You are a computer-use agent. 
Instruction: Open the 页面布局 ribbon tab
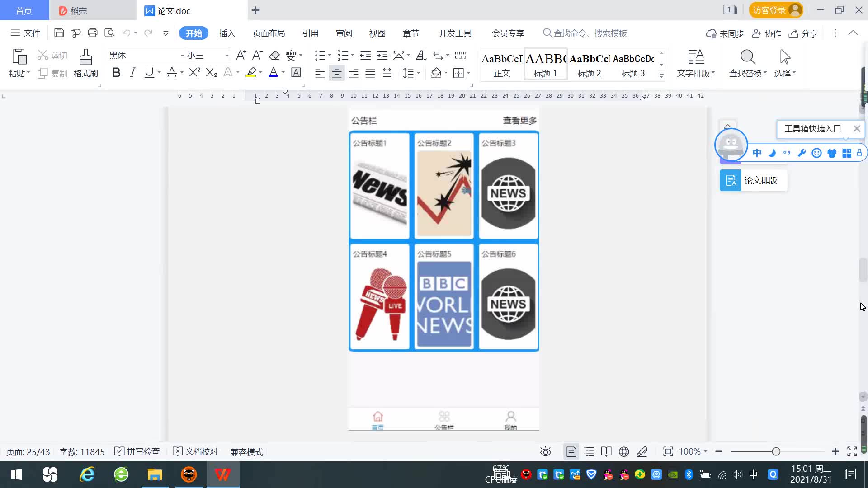pyautogui.click(x=269, y=33)
